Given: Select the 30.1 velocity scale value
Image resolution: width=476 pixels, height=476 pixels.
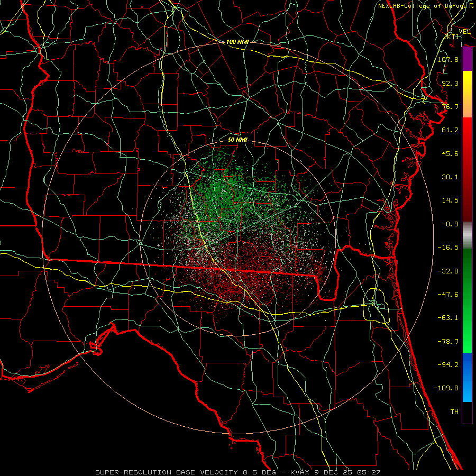Looking at the screenshot, I should 450,177.
